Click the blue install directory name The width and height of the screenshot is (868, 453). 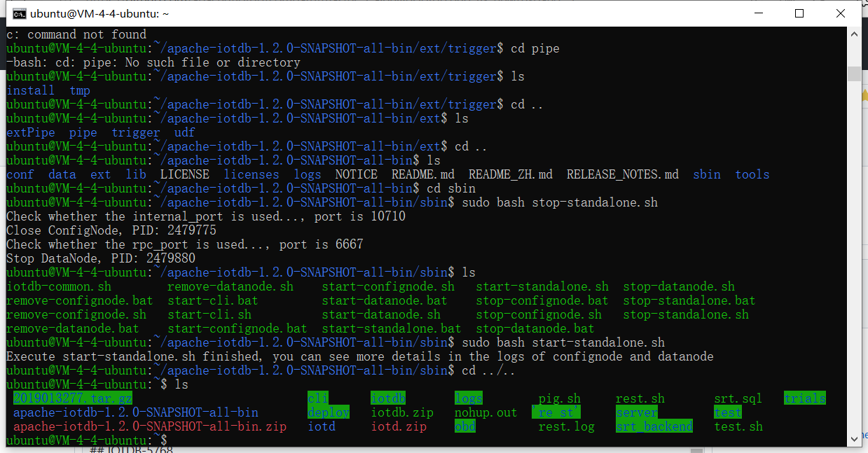coord(31,90)
